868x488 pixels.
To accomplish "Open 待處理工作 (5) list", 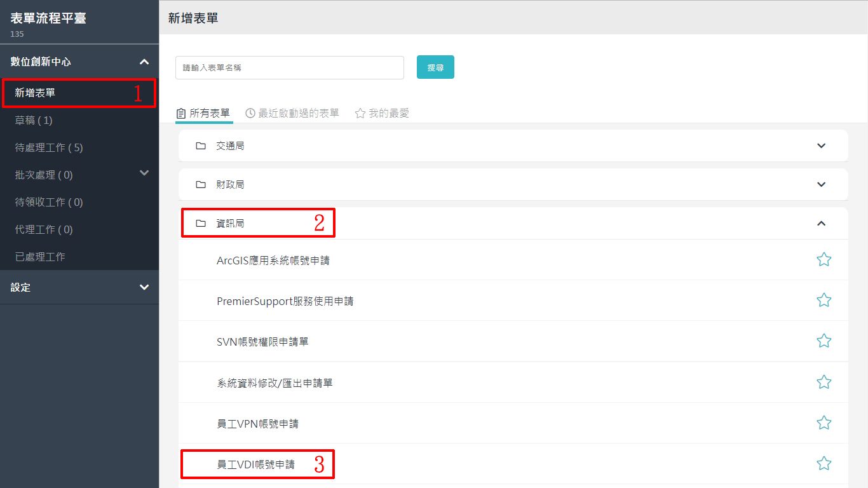I will pyautogui.click(x=79, y=147).
